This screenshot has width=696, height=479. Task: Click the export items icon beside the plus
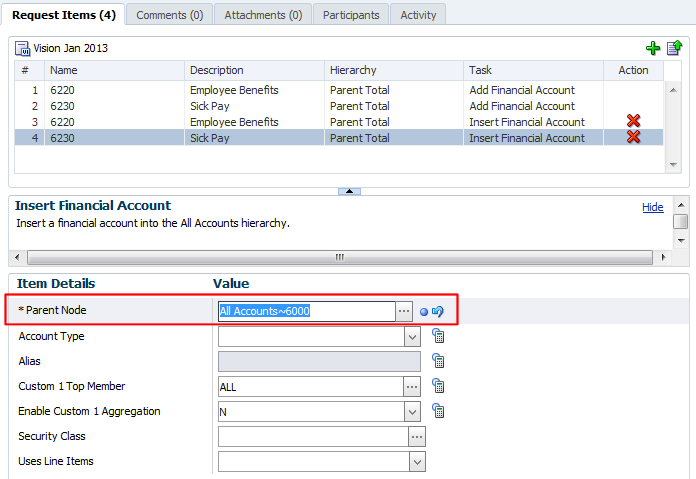coord(674,48)
